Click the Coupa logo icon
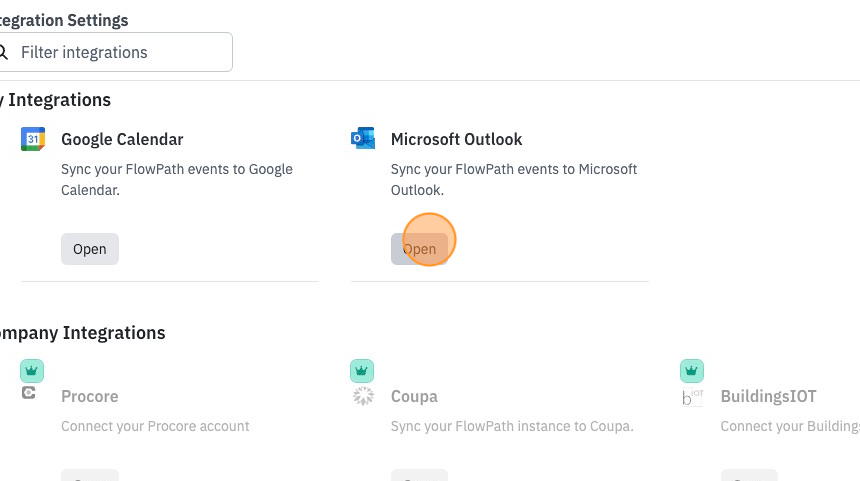 pos(363,395)
